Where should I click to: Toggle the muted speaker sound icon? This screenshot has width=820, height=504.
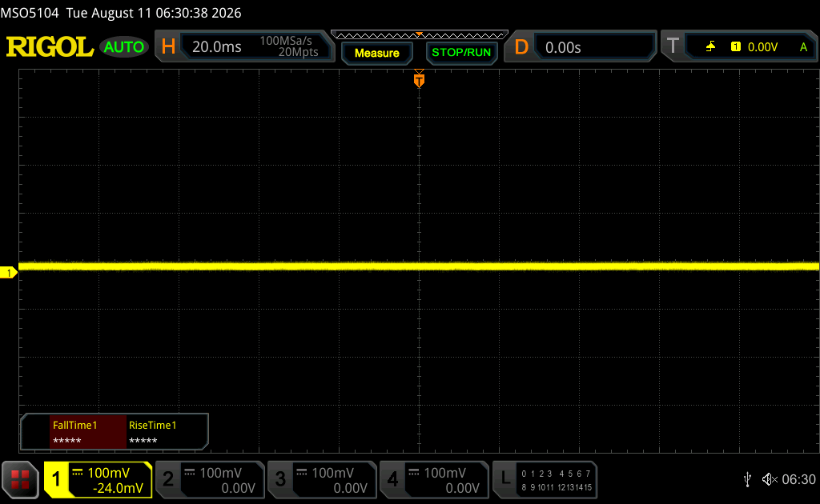tap(770, 479)
